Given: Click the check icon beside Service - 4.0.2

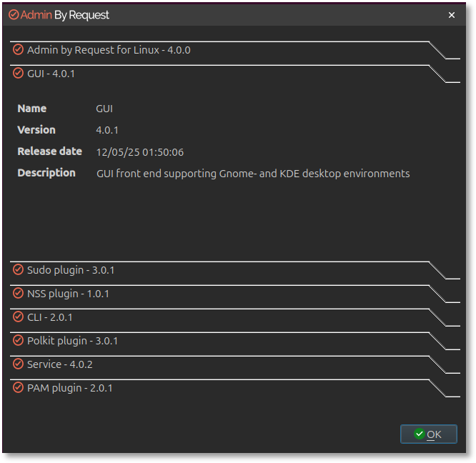Looking at the screenshot, I should (18, 364).
